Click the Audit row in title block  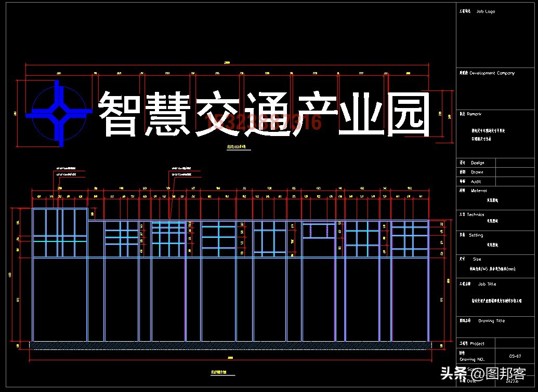[x=476, y=181]
